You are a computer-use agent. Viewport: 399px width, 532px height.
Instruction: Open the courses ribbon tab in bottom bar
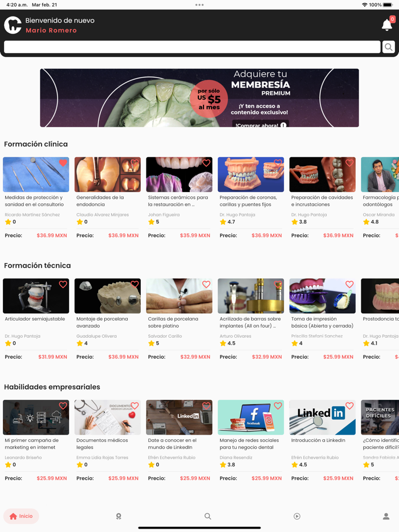point(119,516)
